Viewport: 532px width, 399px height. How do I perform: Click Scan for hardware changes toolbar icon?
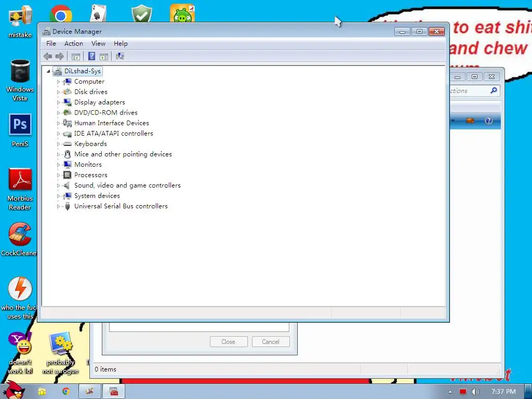[x=120, y=56]
